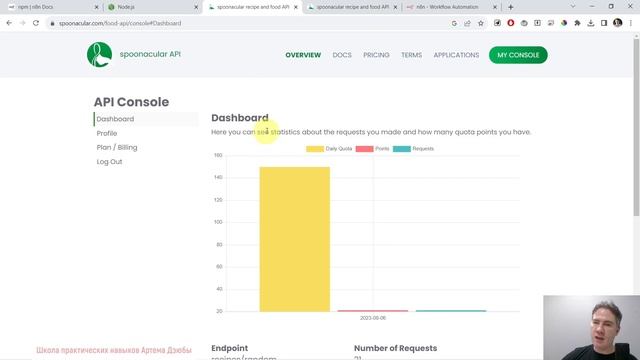Click the spoonacular API title link
640x360 pixels.
150,54
